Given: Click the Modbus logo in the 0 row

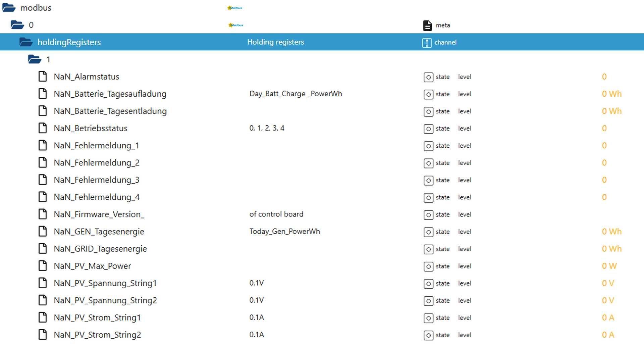Looking at the screenshot, I should click(236, 25).
